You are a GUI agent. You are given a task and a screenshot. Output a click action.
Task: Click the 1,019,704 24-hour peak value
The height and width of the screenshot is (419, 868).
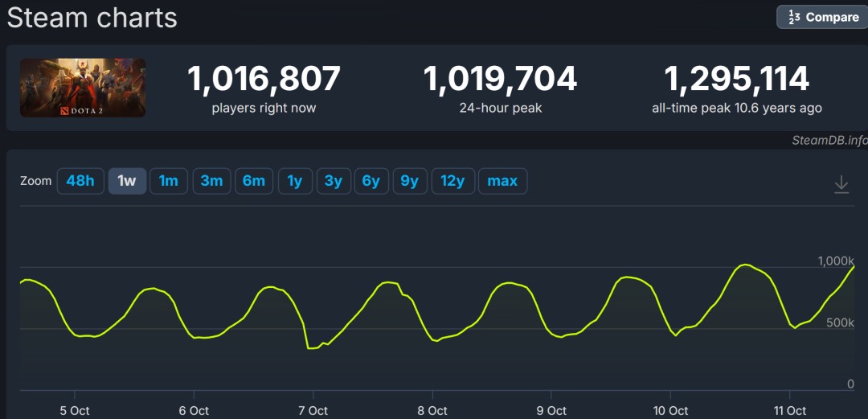(501, 79)
